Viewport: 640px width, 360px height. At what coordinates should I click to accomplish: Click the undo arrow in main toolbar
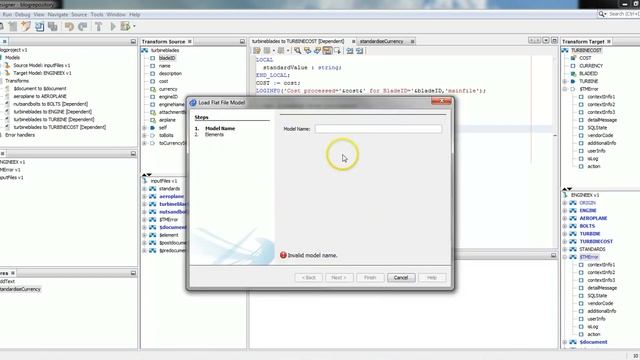point(69,27)
